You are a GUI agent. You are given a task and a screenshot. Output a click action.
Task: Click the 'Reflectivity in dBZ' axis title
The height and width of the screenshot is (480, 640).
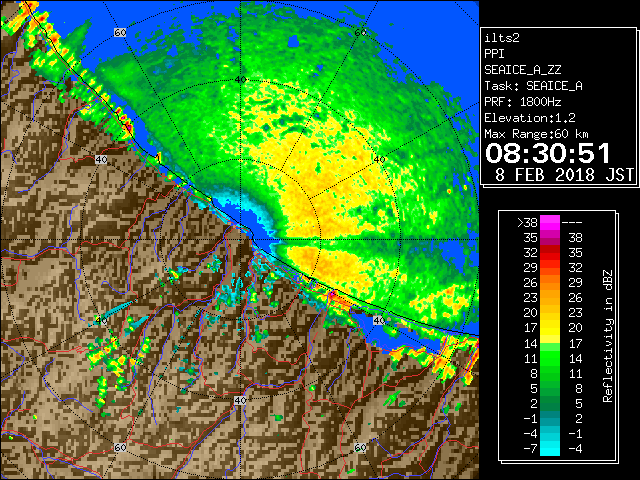pos(608,336)
